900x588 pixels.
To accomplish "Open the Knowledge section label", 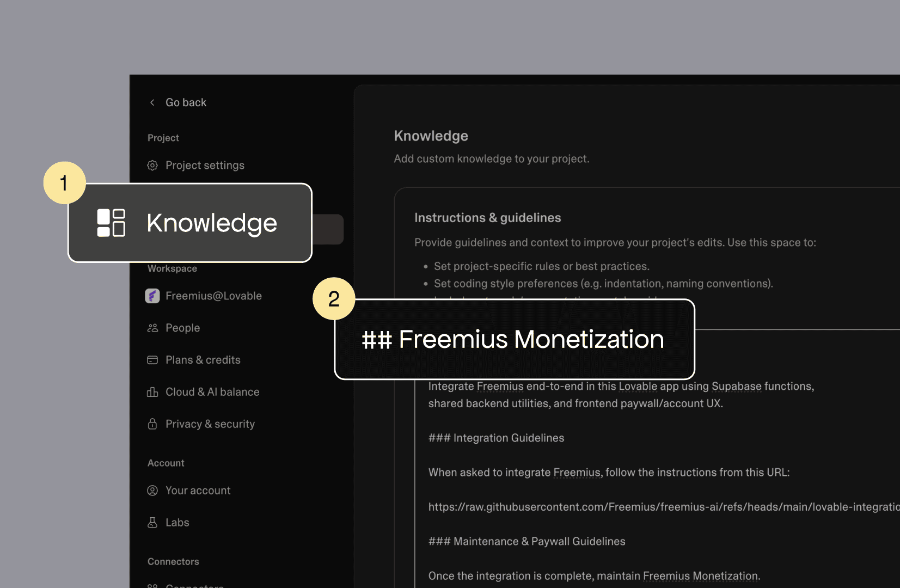I will (212, 223).
